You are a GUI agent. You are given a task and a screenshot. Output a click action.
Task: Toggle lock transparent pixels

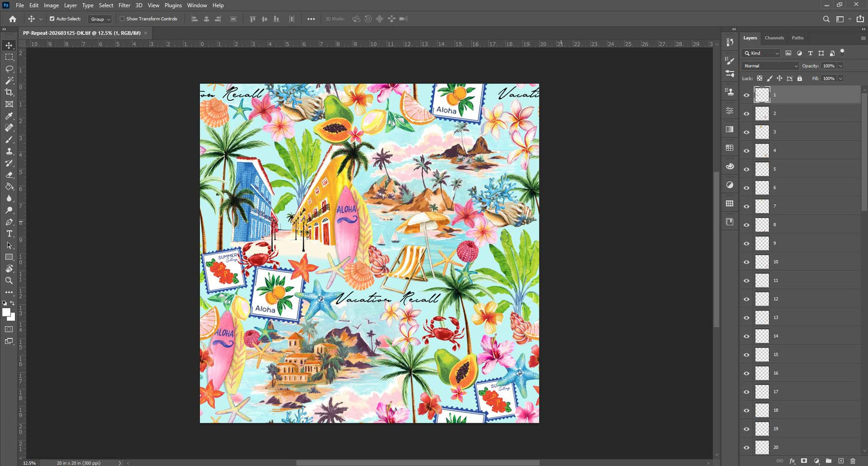[759, 78]
